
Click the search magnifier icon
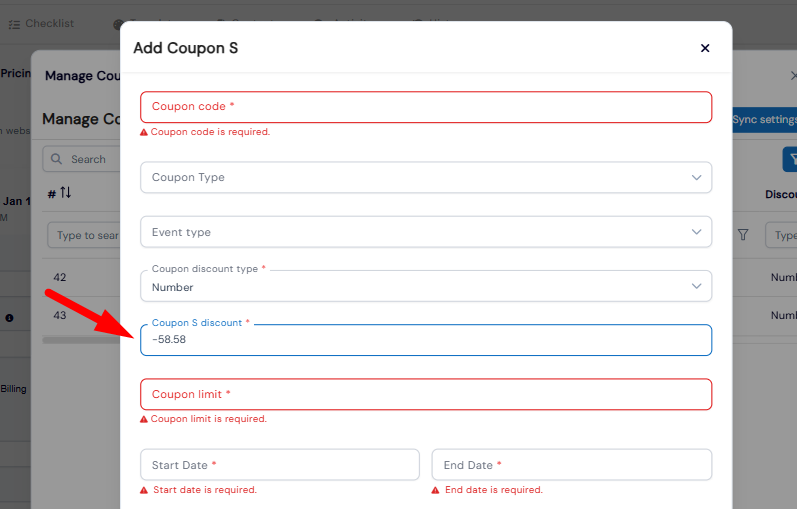pyautogui.click(x=57, y=159)
